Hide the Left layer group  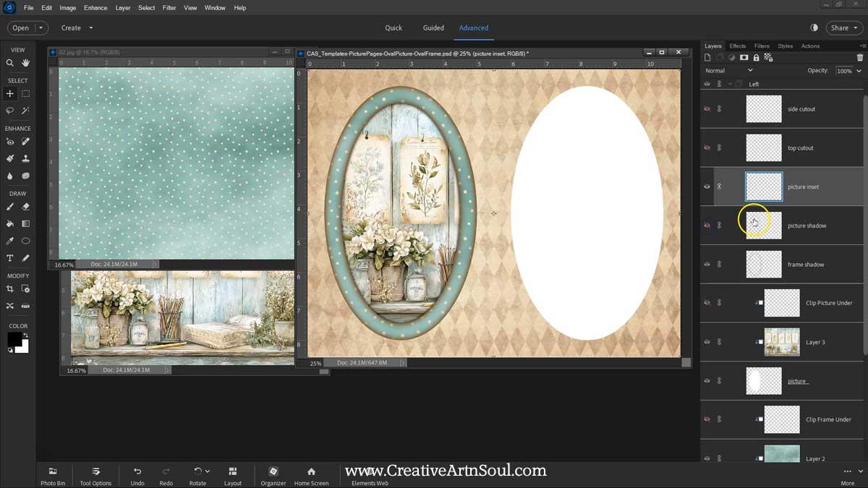coord(707,84)
